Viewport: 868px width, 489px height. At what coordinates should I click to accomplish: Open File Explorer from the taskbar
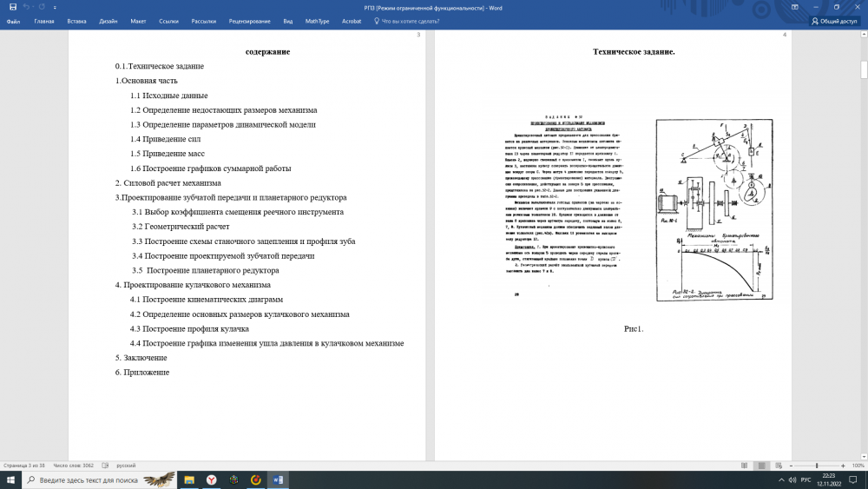pyautogui.click(x=189, y=479)
